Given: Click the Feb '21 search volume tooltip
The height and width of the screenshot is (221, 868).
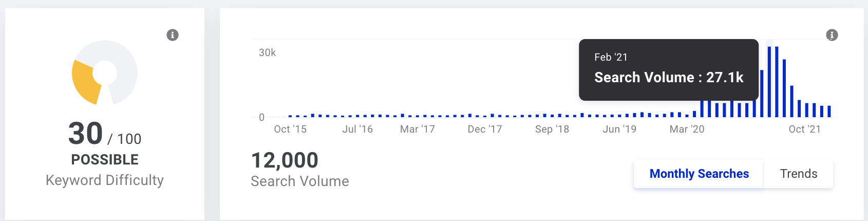Looking at the screenshot, I should (x=669, y=70).
